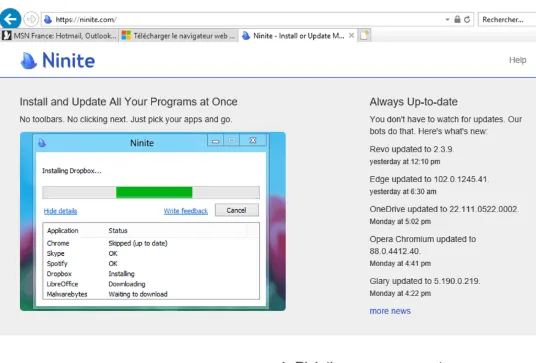
Task: Click 'Install and Update All Your Programs' heading
Action: point(129,102)
